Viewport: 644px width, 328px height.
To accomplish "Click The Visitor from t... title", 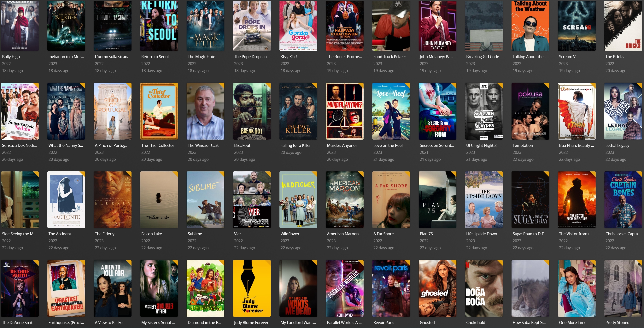I will click(x=576, y=234).
